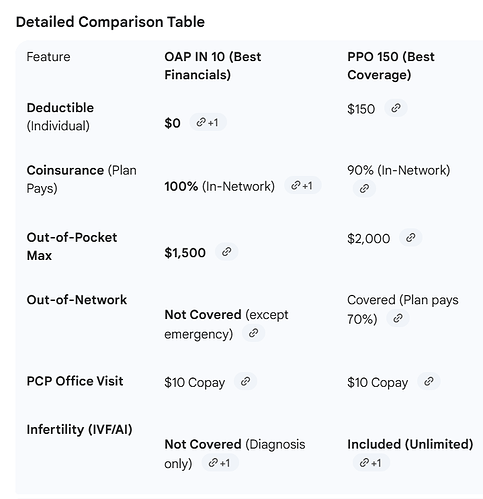Select the 'OAP IN 10 (Best Financials)' column header

coord(213,66)
